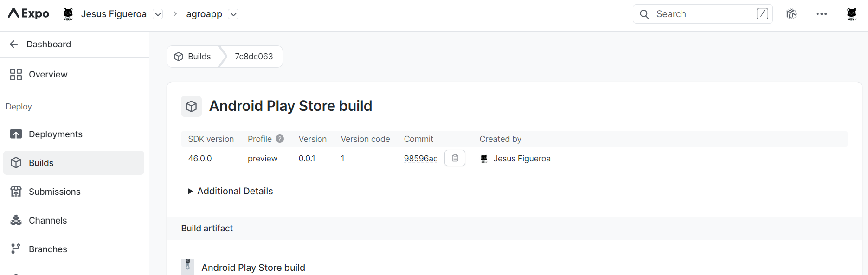Click the Branches git icon

point(16,249)
